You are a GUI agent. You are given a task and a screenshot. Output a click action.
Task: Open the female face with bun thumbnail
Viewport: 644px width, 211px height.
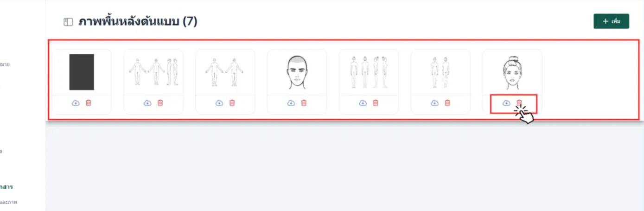(x=512, y=73)
